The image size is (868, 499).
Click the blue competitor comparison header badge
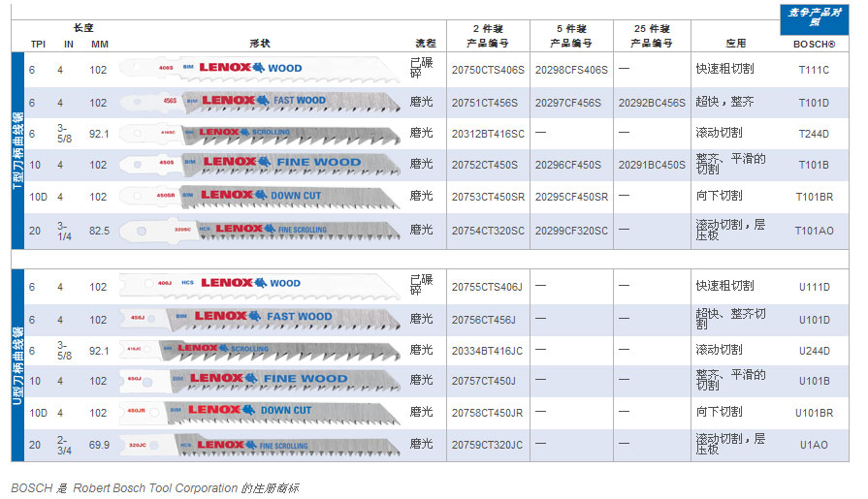815,19
